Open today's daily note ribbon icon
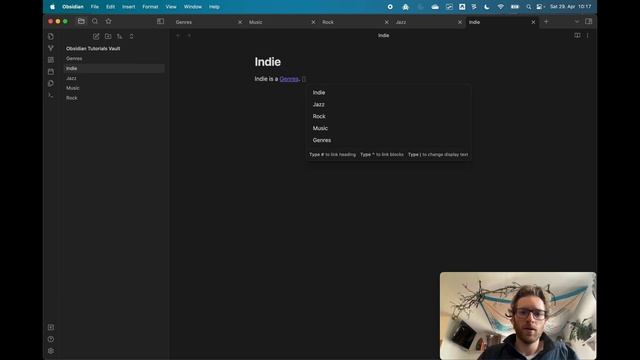The image size is (640, 360). point(51,72)
